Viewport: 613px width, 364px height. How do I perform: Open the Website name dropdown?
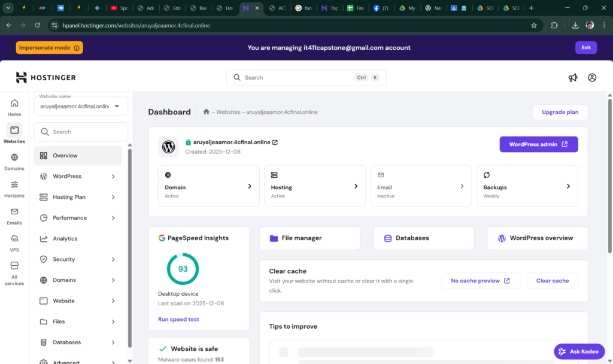[x=81, y=107]
